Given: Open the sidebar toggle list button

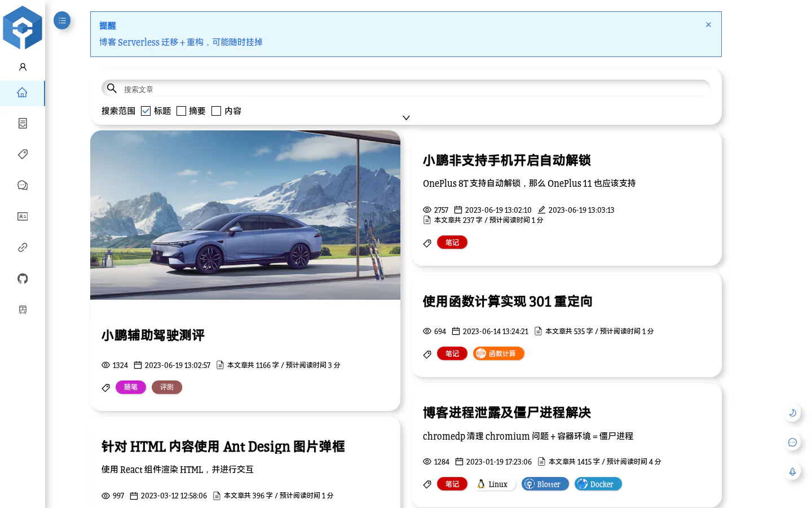Looking at the screenshot, I should pos(62,20).
